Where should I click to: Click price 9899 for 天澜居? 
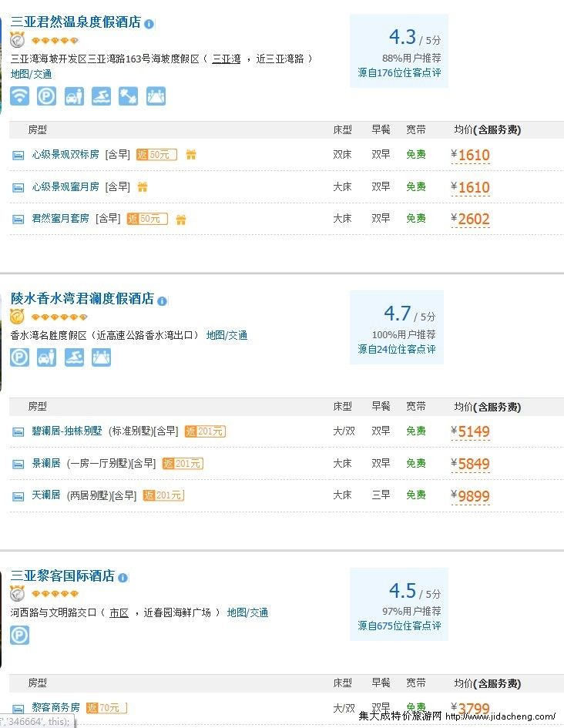pos(473,496)
